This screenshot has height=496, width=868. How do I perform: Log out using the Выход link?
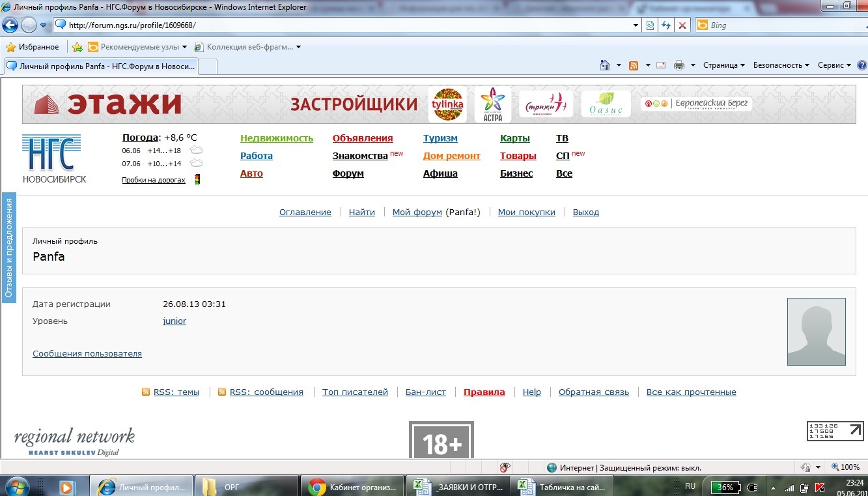point(586,212)
